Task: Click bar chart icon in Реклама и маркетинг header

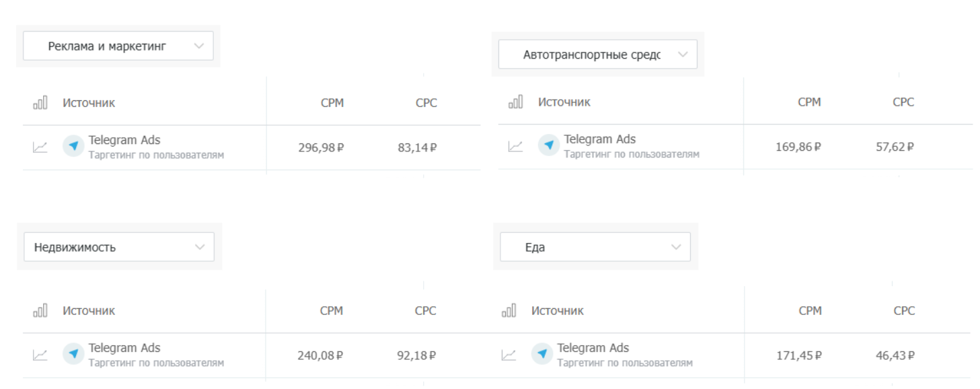Action: pos(40,103)
